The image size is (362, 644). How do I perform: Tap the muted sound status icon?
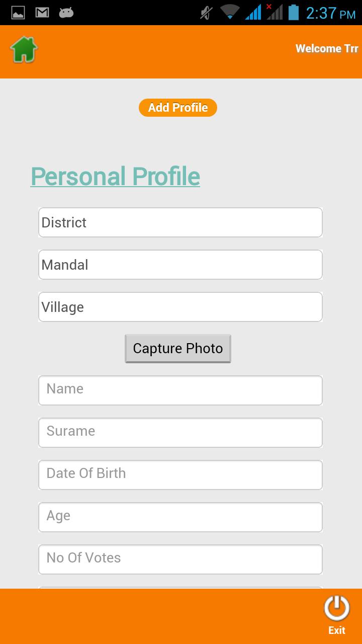(x=206, y=13)
